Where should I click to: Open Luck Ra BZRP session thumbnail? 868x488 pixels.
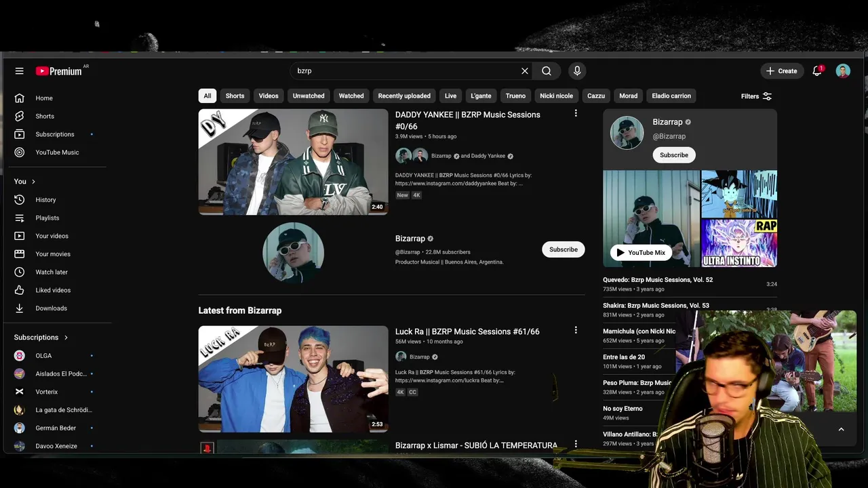tap(293, 379)
